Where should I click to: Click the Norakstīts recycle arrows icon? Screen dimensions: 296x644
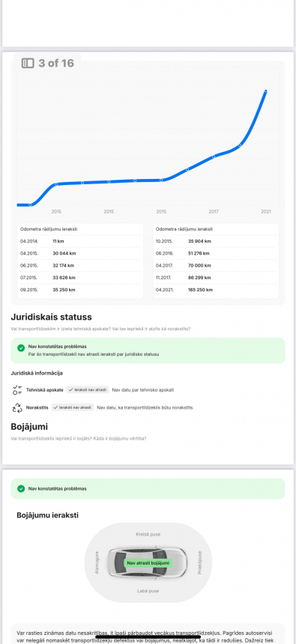pos(17,407)
